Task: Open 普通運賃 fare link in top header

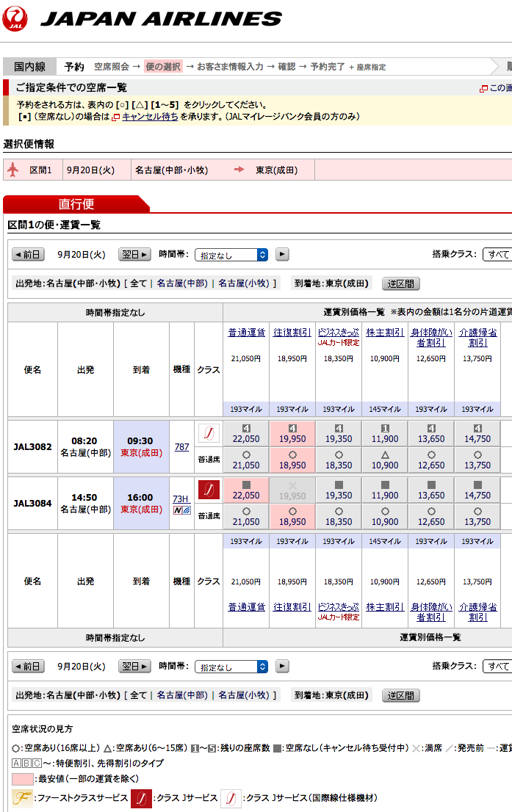Action: (247, 333)
